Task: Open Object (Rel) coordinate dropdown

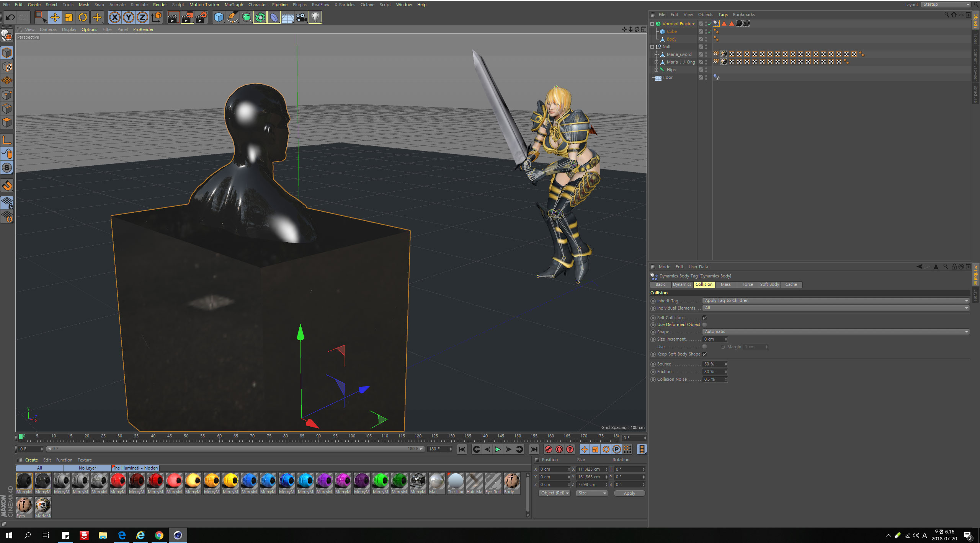Action: pos(554,493)
